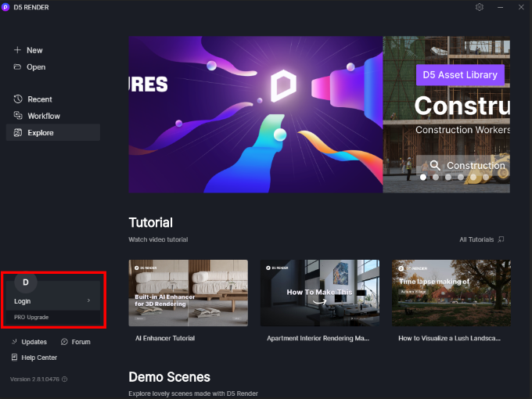Screen dimensions: 532x399
Task: Click the Help Center book icon
Action: coord(15,358)
